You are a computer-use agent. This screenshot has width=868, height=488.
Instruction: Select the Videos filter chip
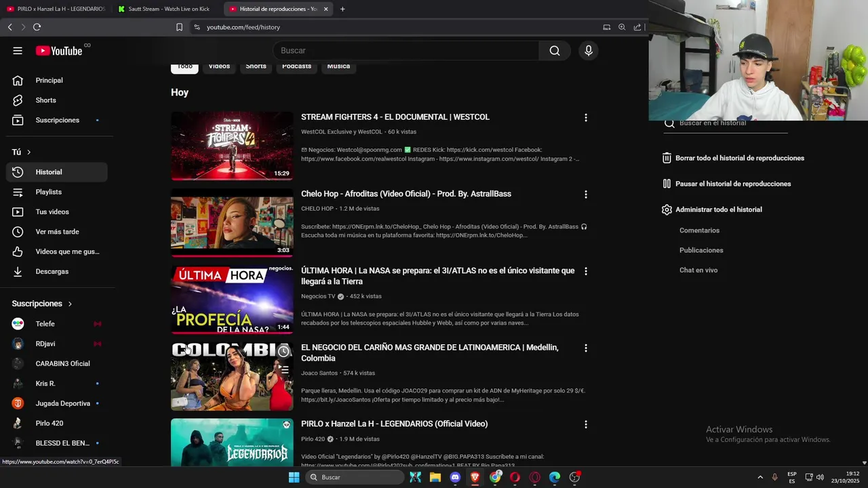tap(219, 66)
